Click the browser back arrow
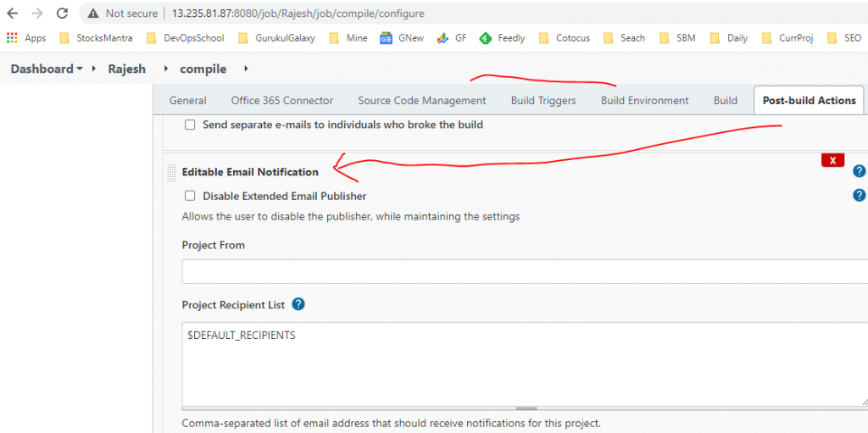This screenshot has height=433, width=868. coord(13,14)
